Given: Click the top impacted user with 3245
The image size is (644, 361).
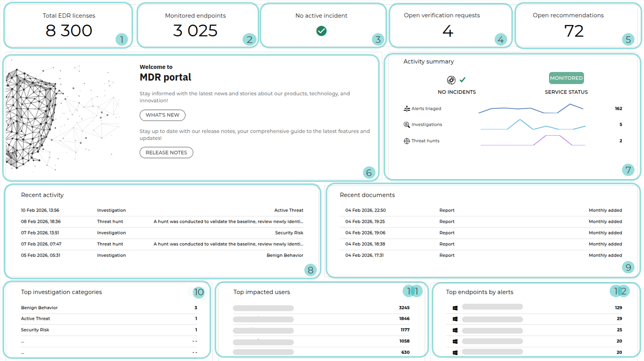Looking at the screenshot, I should point(263,308).
